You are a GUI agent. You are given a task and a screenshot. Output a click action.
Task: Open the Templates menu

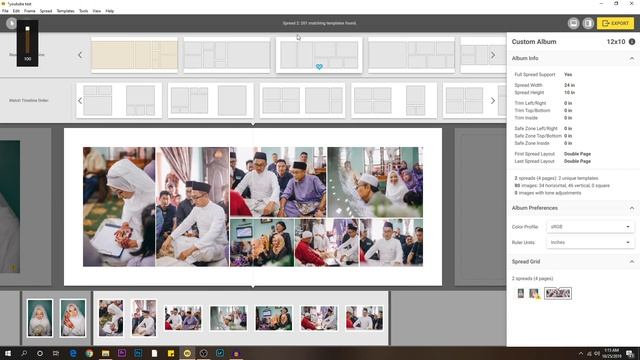pyautogui.click(x=65, y=11)
